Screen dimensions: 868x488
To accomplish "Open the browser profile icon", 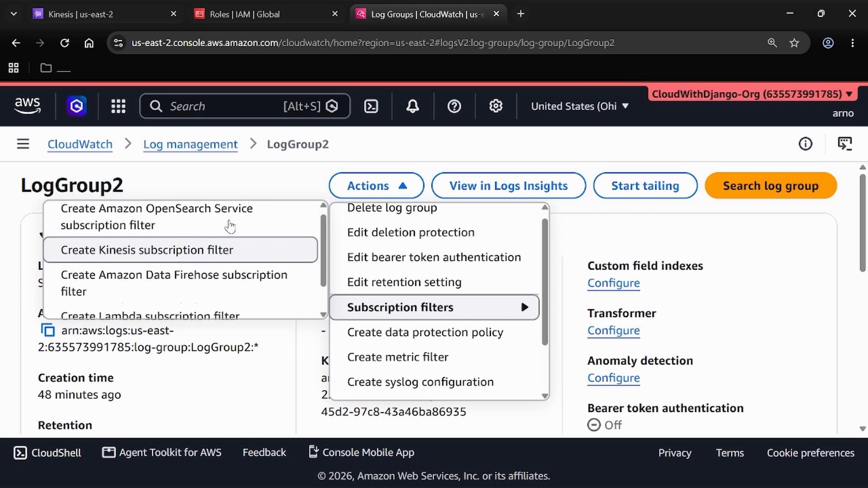I will point(828,43).
